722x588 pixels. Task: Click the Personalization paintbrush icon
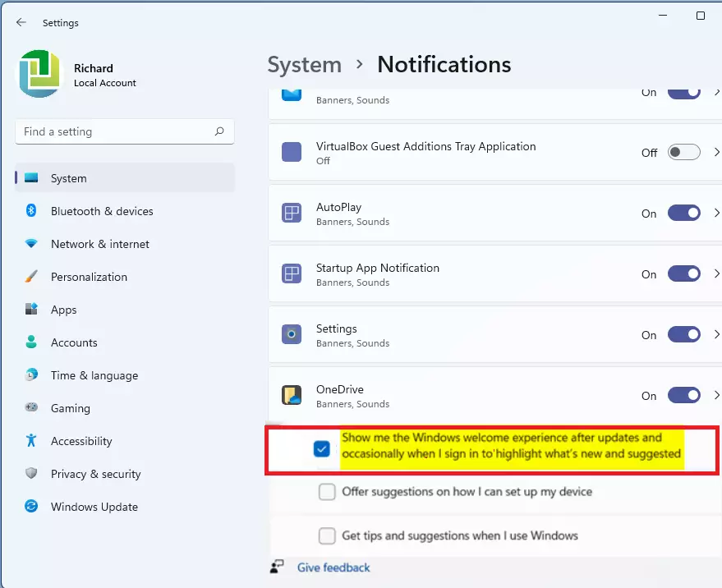(x=31, y=277)
